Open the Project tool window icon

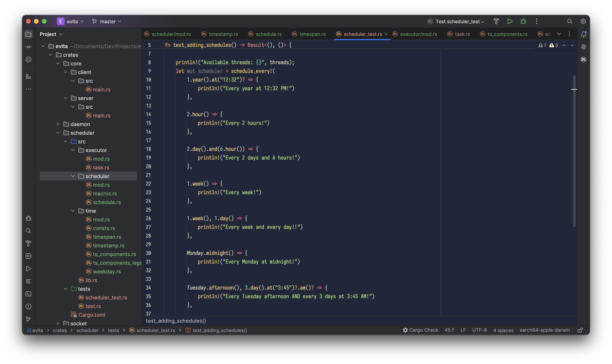(28, 34)
